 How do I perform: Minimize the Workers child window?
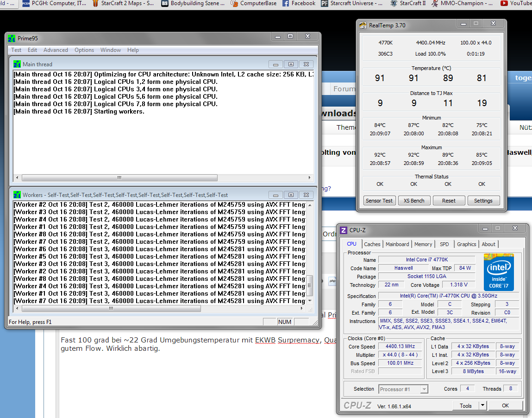point(276,195)
